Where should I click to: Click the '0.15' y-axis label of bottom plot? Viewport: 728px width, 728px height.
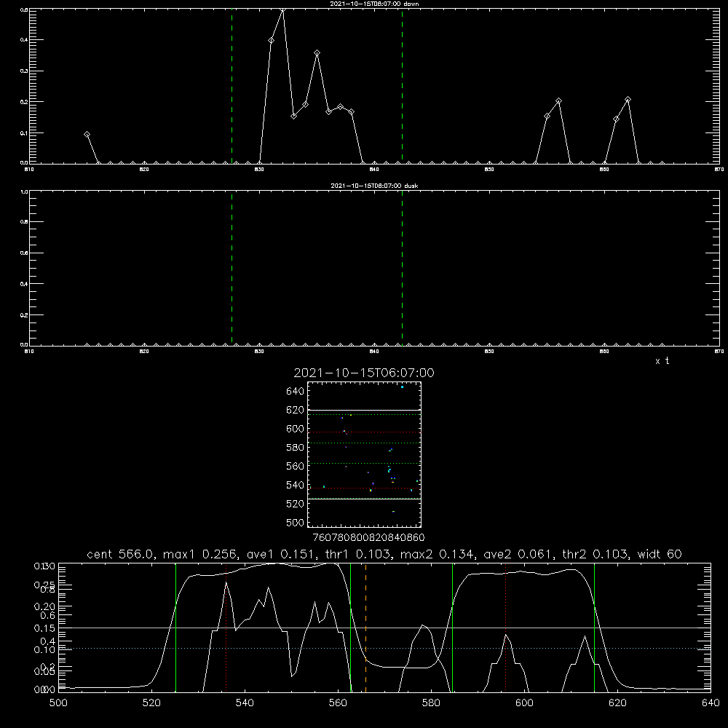[x=44, y=628]
